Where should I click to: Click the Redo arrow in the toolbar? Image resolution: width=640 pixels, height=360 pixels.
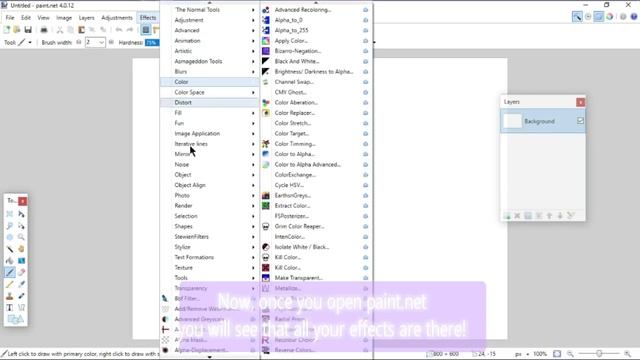point(130,30)
